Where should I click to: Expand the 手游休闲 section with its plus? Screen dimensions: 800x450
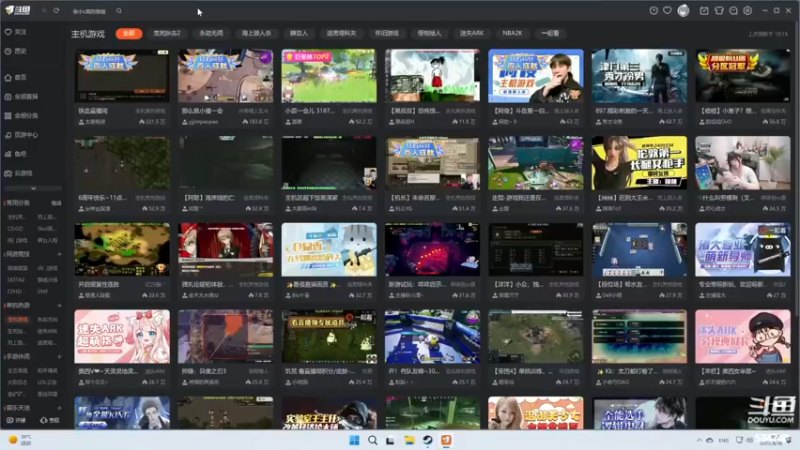(x=59, y=357)
